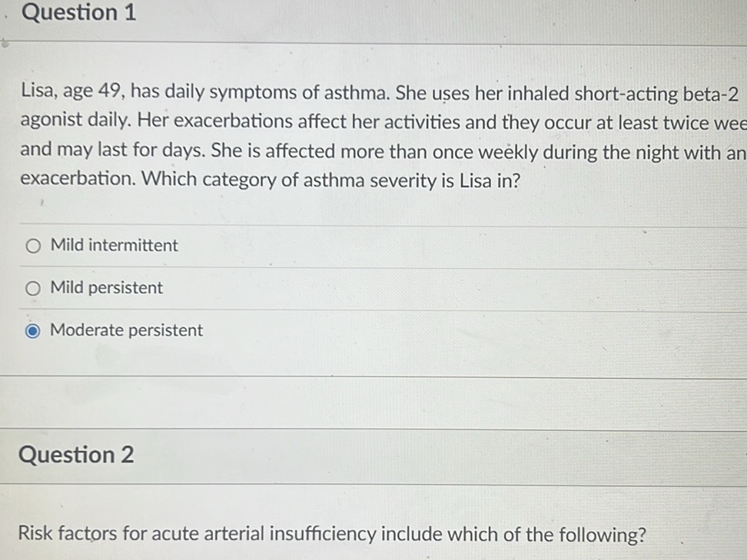Viewport: 747px width, 560px height.
Task: Click the Mild intermittent answer label text
Action: coord(114,245)
